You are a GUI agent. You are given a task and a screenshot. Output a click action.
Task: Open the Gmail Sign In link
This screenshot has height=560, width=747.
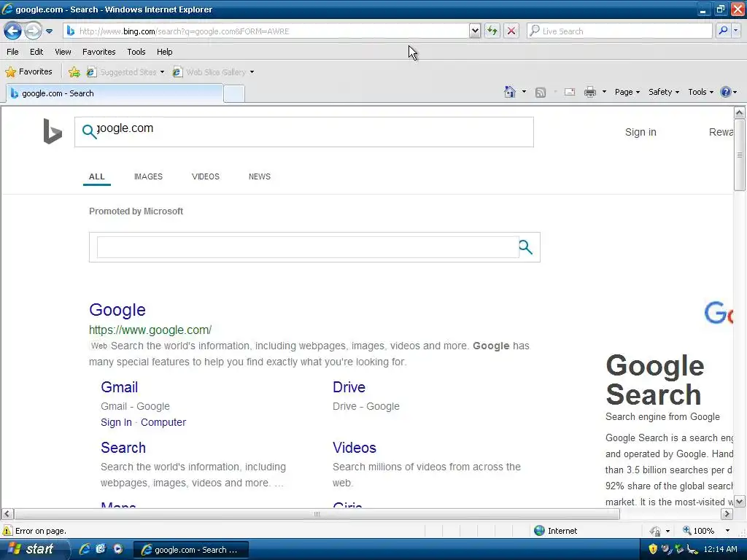116,422
